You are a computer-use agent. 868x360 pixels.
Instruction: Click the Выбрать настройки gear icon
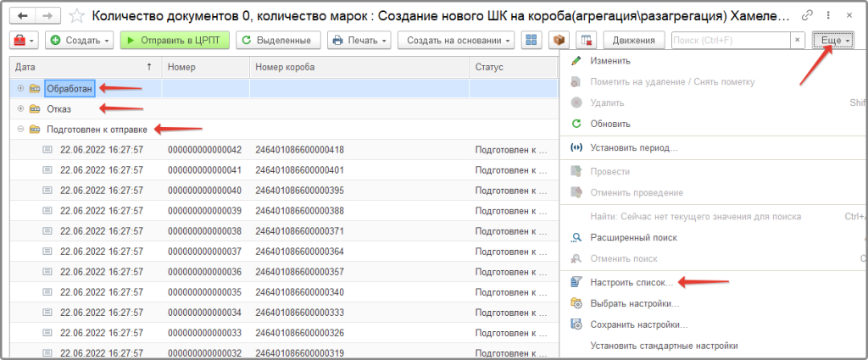pos(576,303)
